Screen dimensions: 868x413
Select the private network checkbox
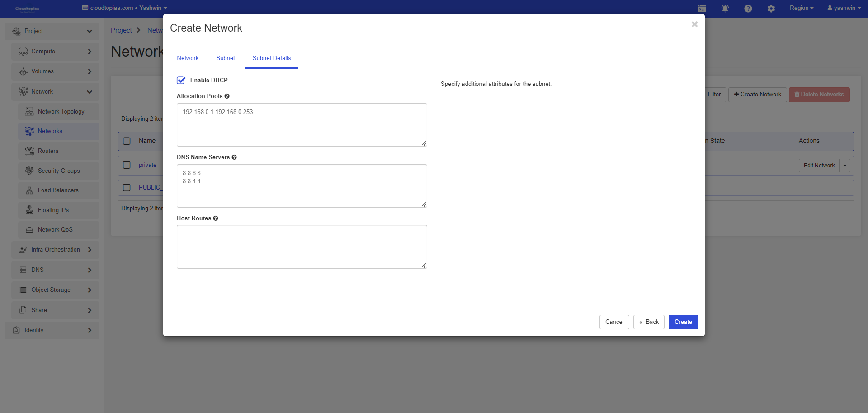[127, 165]
